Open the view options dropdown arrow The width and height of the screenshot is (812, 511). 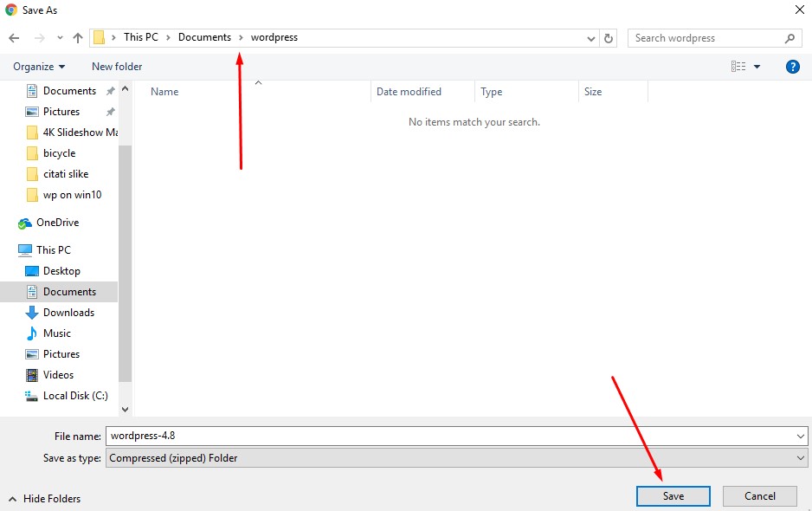coord(757,67)
